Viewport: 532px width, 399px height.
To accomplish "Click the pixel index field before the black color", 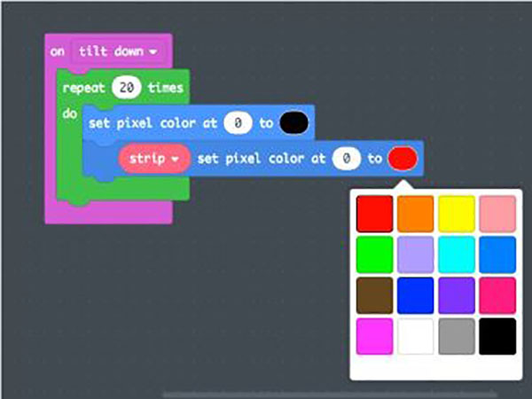I will [x=237, y=123].
